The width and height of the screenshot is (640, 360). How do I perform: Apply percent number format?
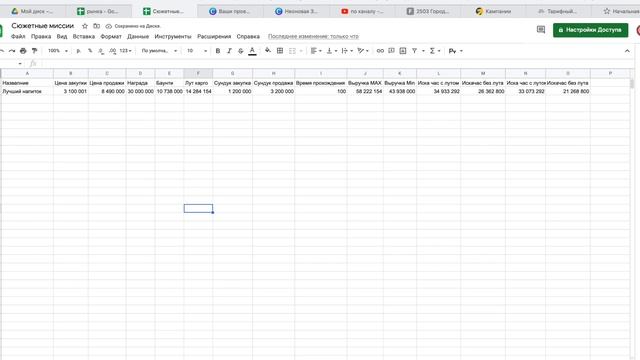90,51
